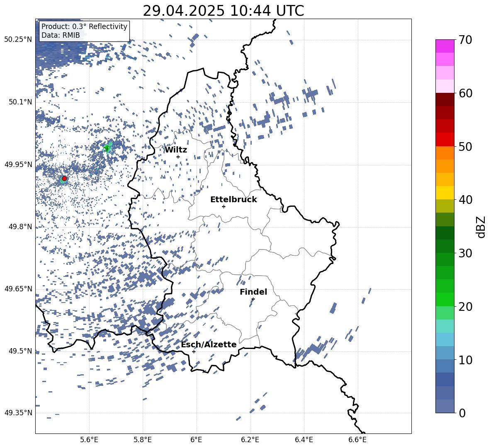Click the Data: RMIB text
The width and height of the screenshot is (491, 448).
point(61,35)
